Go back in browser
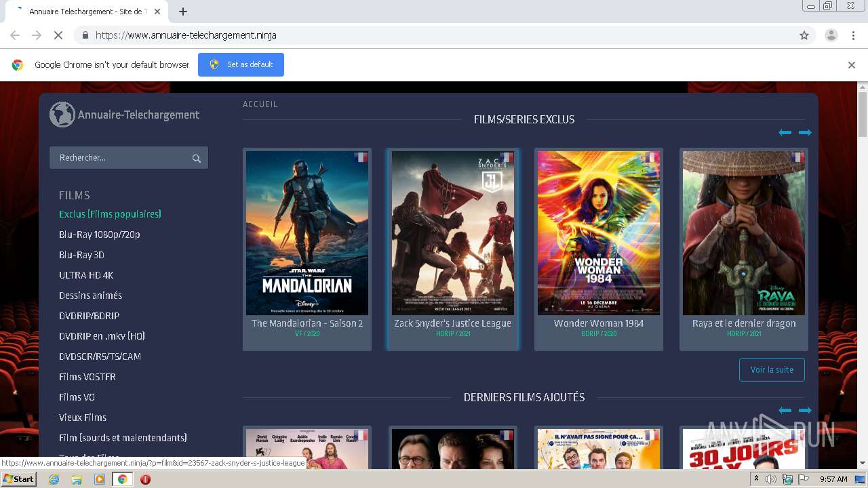Screen dimensions: 868x488 15,35
